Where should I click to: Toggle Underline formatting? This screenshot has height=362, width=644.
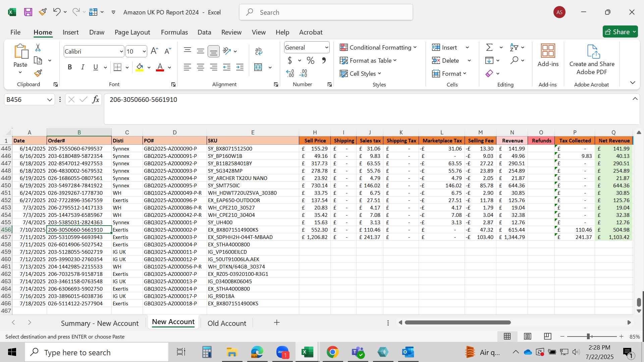(96, 67)
